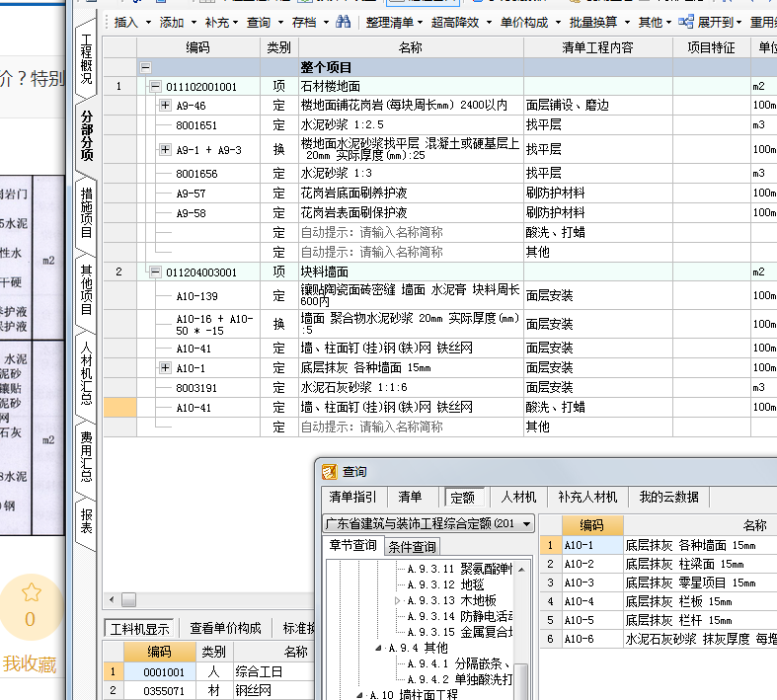
Task: Select tree item A.9.4.1 分隔嵌条
Action: click(458, 663)
